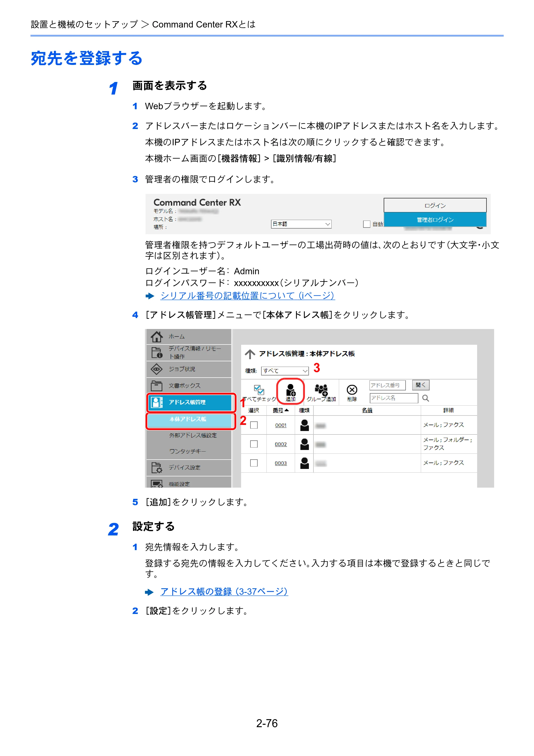Click contact type icon in row 0002

click(305, 444)
